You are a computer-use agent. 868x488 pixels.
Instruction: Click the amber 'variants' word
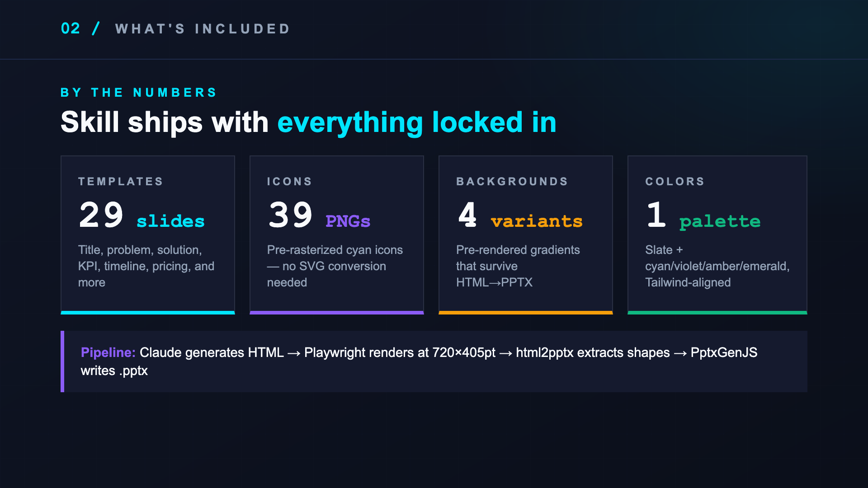coord(537,221)
